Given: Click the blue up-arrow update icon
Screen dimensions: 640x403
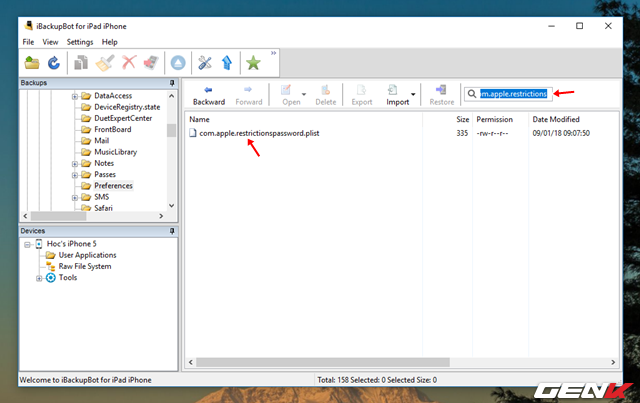Looking at the screenshot, I should point(227,63).
